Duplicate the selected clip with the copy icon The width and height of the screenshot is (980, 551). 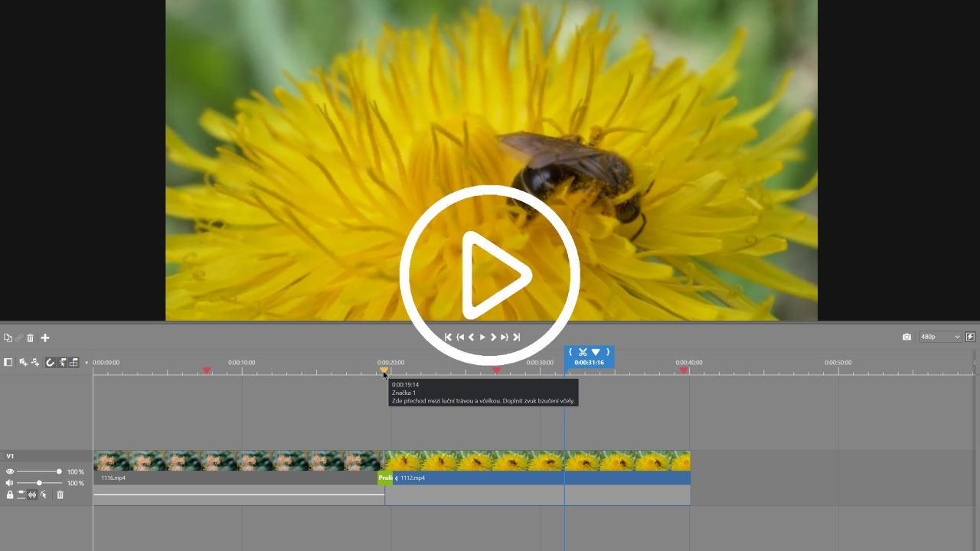coord(8,337)
